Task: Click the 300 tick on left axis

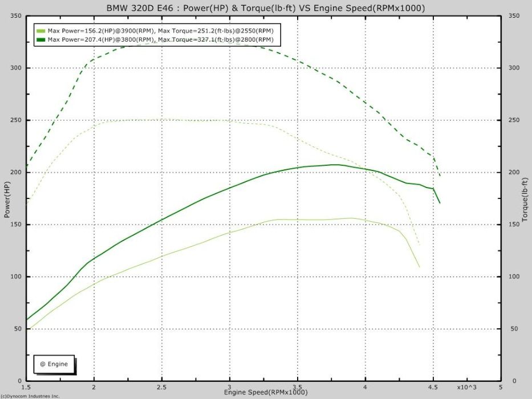Action: (x=15, y=68)
